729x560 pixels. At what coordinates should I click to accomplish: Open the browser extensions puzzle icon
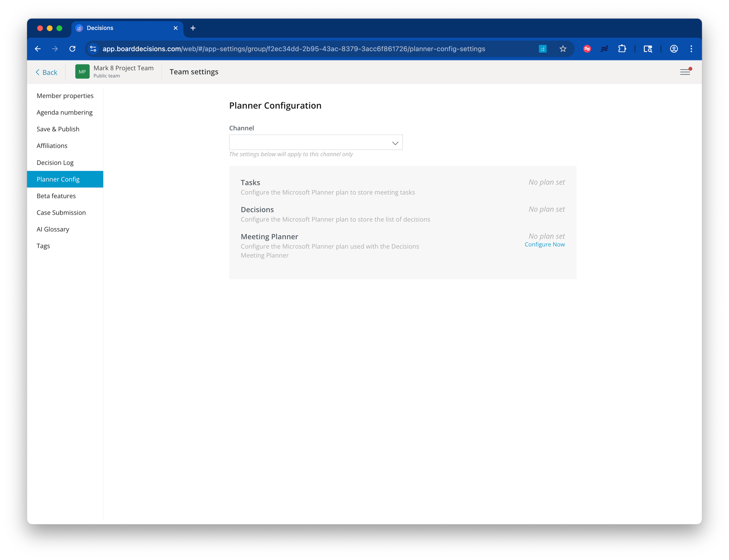click(622, 49)
